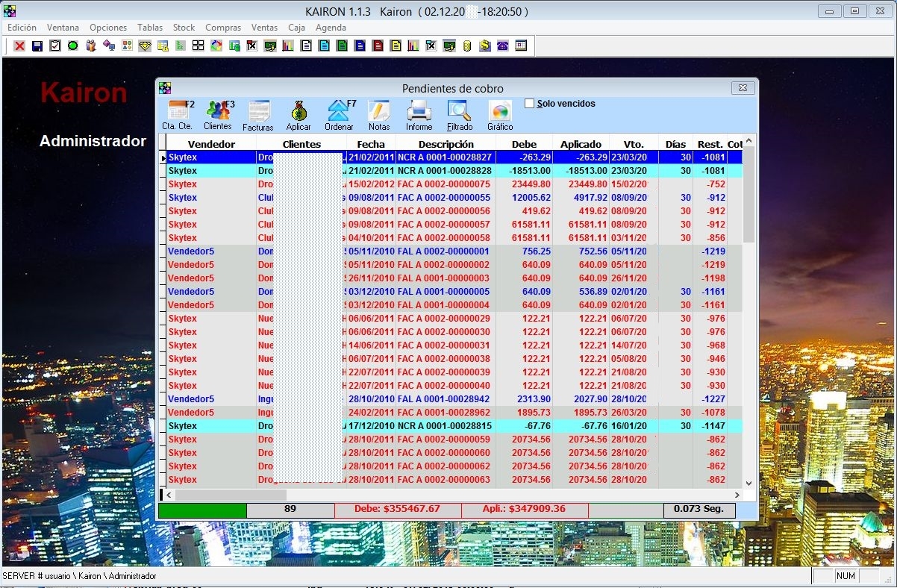
Task: Print report via Informe icon
Action: click(419, 116)
